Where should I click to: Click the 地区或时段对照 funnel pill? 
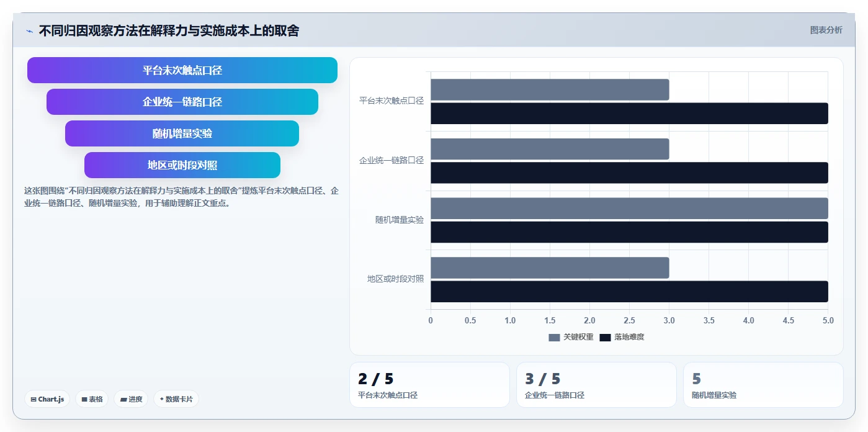click(182, 165)
